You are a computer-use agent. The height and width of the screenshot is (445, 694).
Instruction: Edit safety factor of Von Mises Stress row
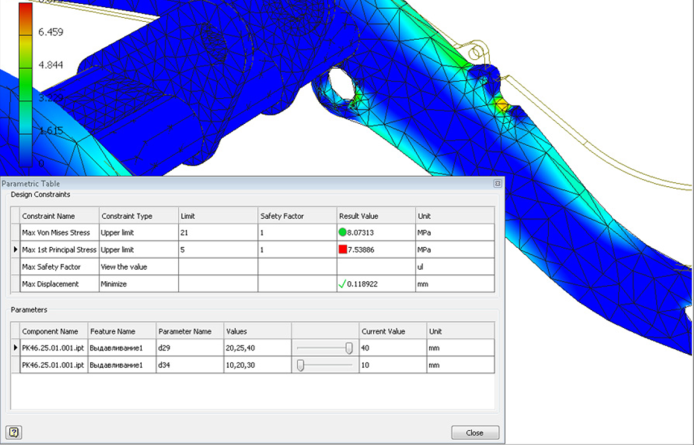[x=297, y=232]
